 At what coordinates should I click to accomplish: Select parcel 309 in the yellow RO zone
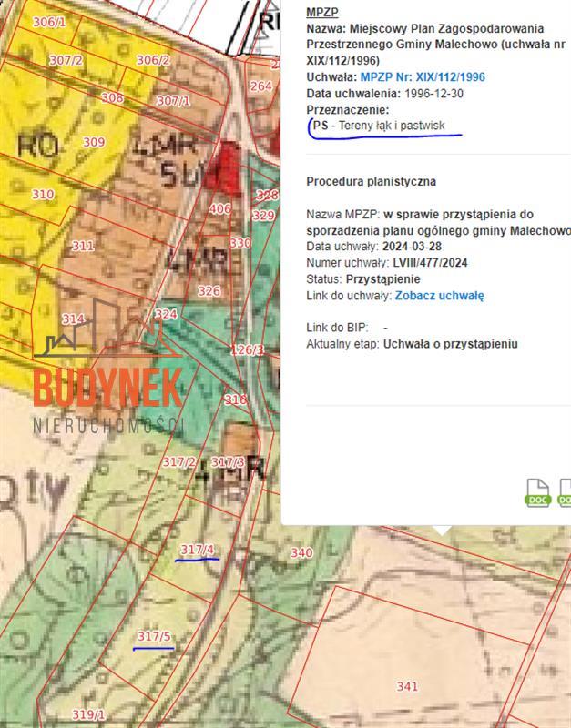point(94,142)
